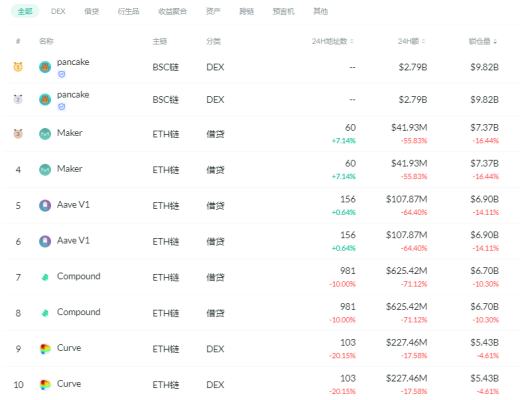
Task: Click the Maker logo in row 4
Action: point(45,170)
